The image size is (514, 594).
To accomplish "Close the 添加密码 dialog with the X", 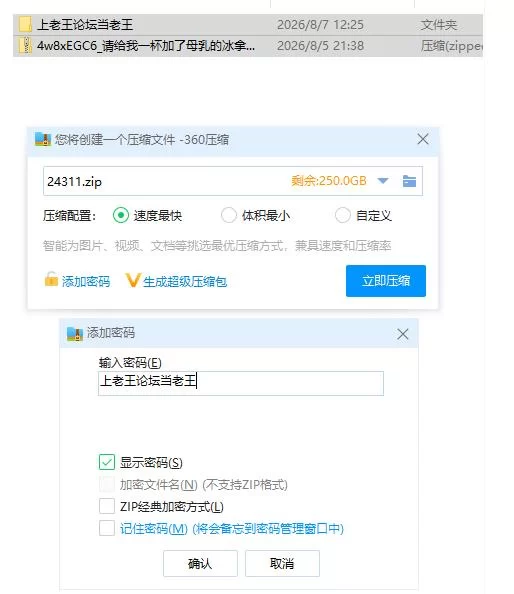I will coord(403,334).
